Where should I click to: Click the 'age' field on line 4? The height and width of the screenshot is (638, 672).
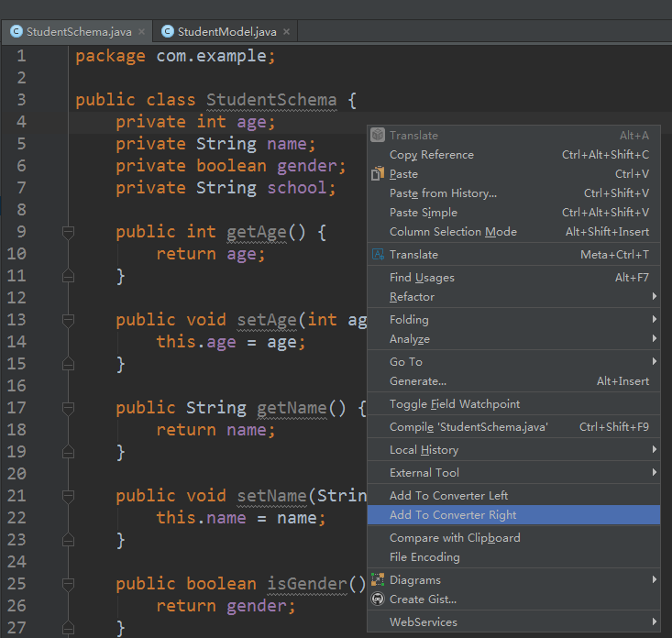point(251,123)
